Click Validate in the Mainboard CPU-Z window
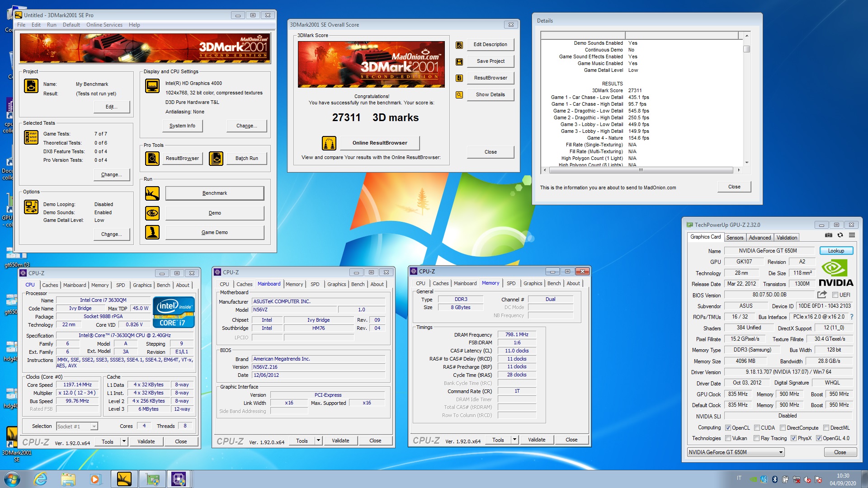 tap(340, 441)
